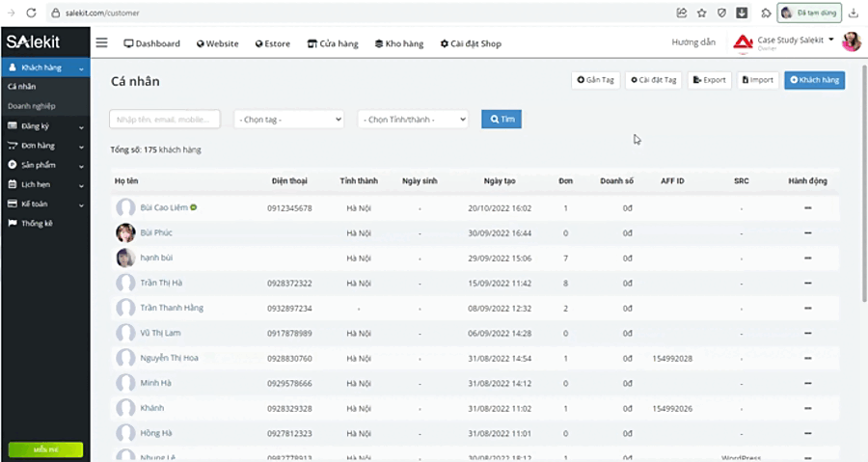
Task: Open action menu for Bùi Phúc row
Action: point(807,233)
